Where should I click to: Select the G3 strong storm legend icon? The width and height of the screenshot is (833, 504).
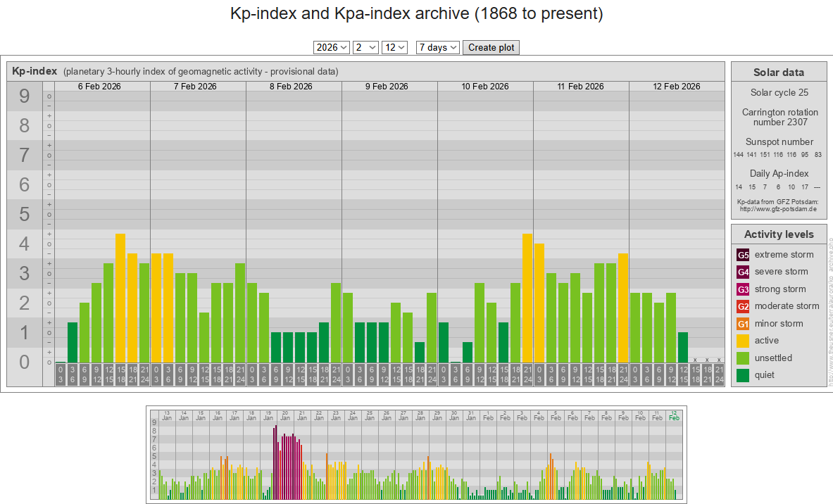tap(743, 289)
